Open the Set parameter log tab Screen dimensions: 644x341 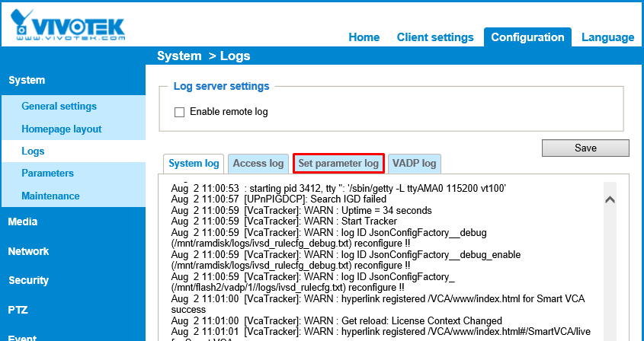pos(338,164)
